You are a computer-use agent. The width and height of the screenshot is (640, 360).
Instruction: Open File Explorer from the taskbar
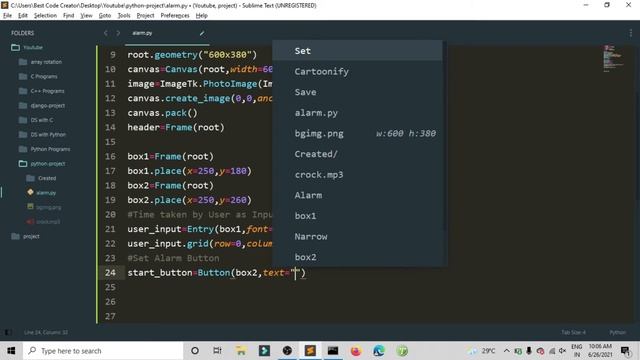(x=241, y=351)
